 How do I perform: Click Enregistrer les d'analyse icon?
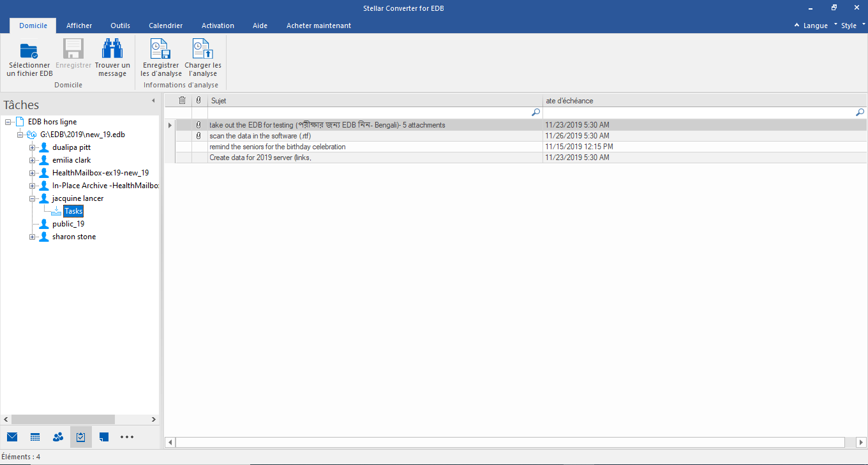pos(160,49)
